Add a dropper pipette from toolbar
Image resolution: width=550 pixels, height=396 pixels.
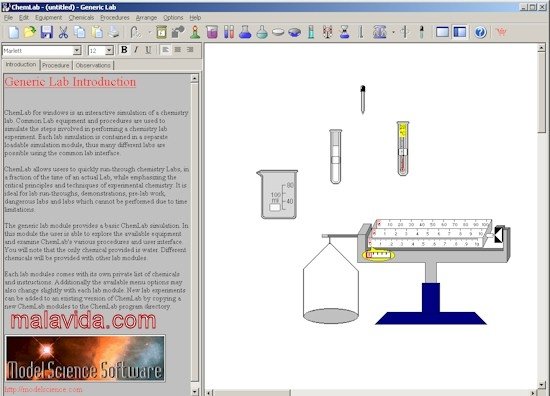[x=422, y=32]
